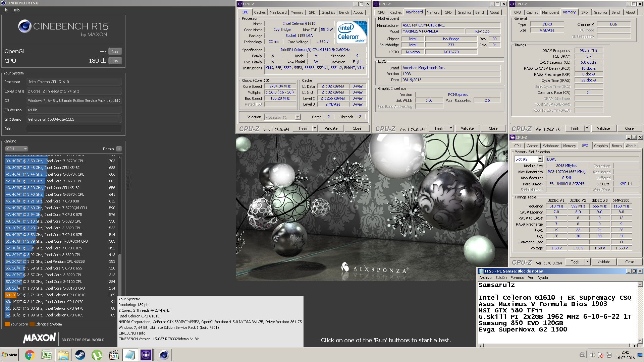This screenshot has height=362, width=644.
Task: Expand Tools dropdown arrow in SPD window
Action: [587, 262]
